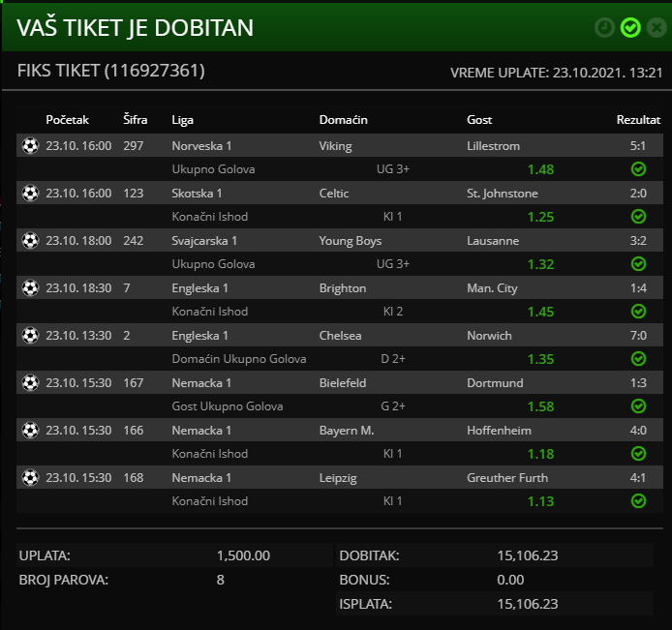Click the soccer ball icon for Young Boys match
The height and width of the screenshot is (630, 672).
[30, 241]
